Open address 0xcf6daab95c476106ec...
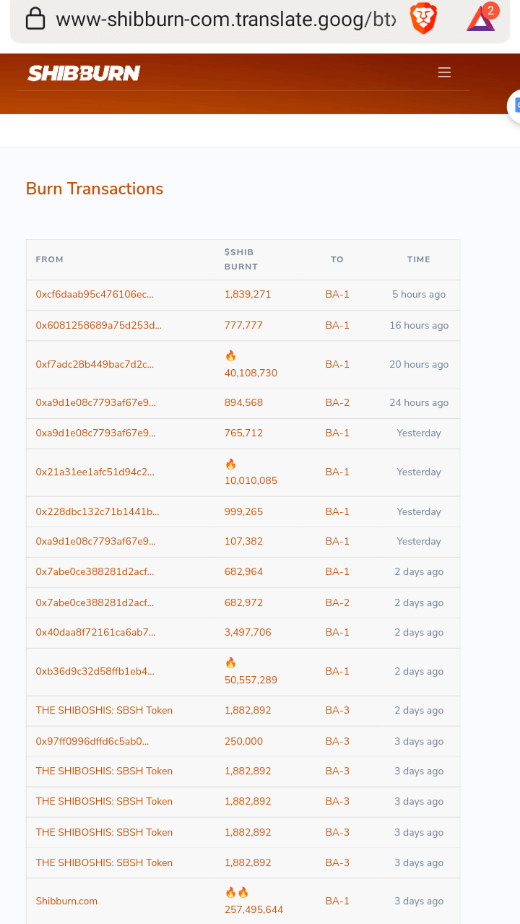This screenshot has width=520, height=924. coord(94,295)
